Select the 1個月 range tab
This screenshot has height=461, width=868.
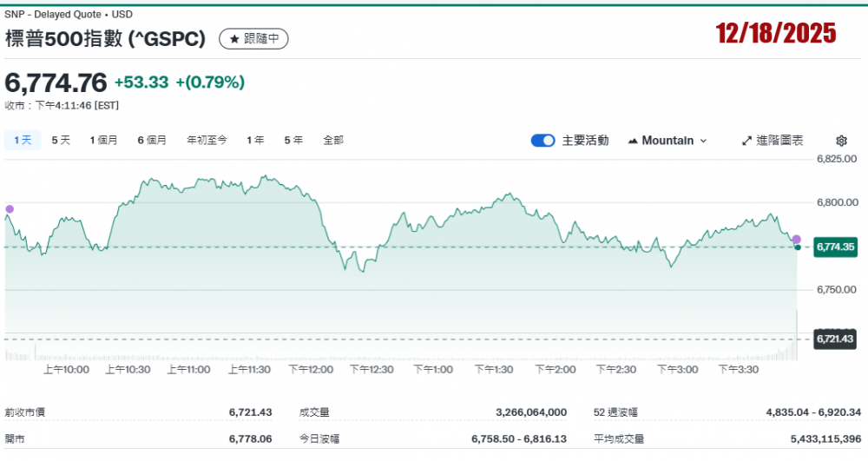tap(103, 140)
